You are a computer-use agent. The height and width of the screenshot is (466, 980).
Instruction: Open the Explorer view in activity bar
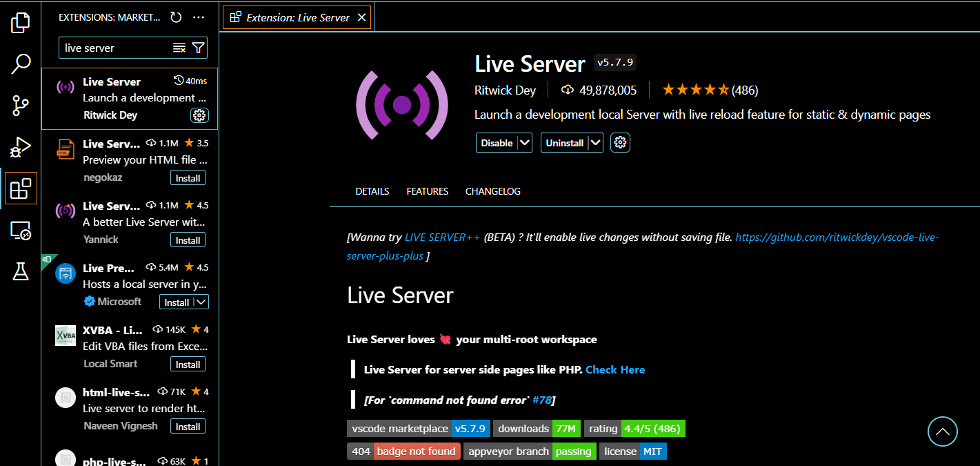tap(21, 23)
